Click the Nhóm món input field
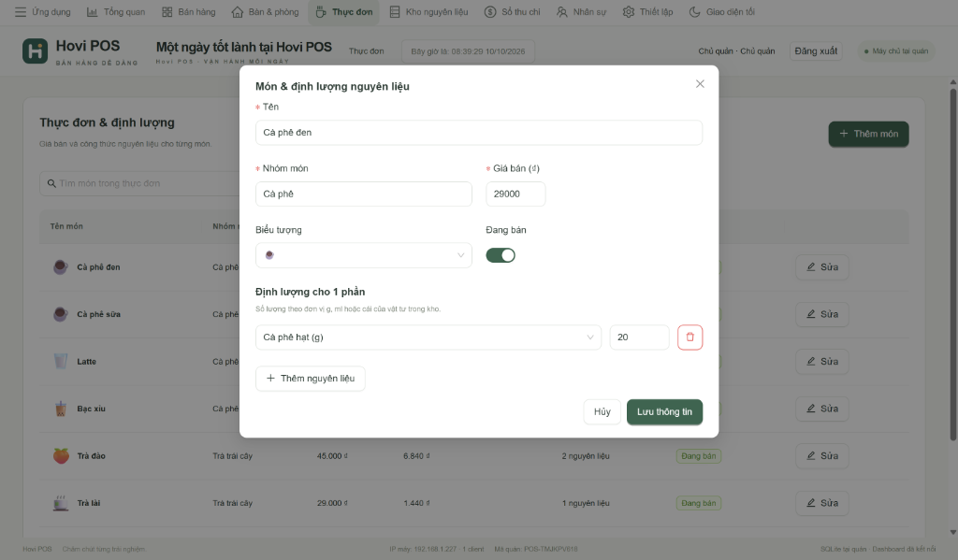958x560 pixels. pos(364,194)
